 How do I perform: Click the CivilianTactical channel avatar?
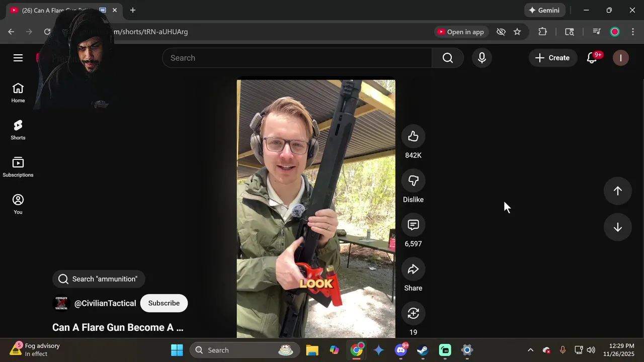tap(61, 303)
